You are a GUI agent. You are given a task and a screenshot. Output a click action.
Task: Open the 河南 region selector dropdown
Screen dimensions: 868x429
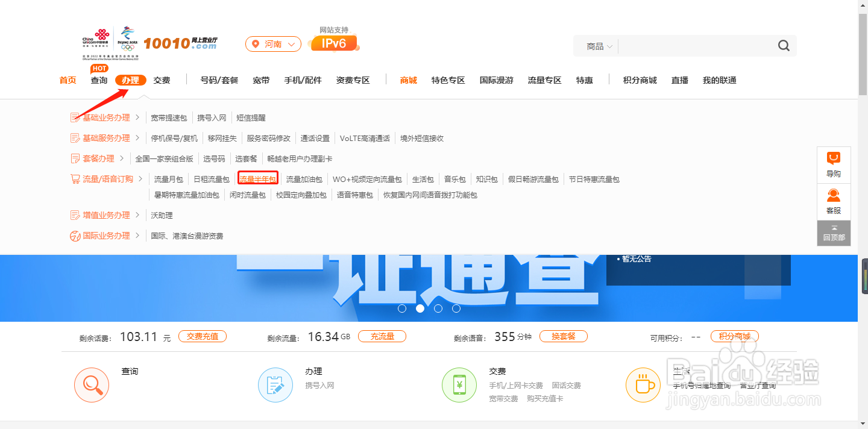pyautogui.click(x=273, y=43)
